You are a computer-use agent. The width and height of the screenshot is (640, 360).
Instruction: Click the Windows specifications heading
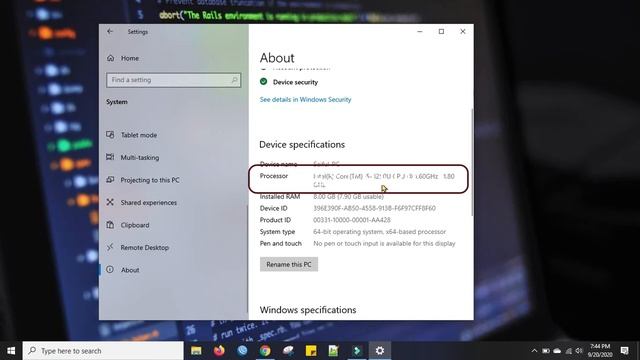point(308,310)
